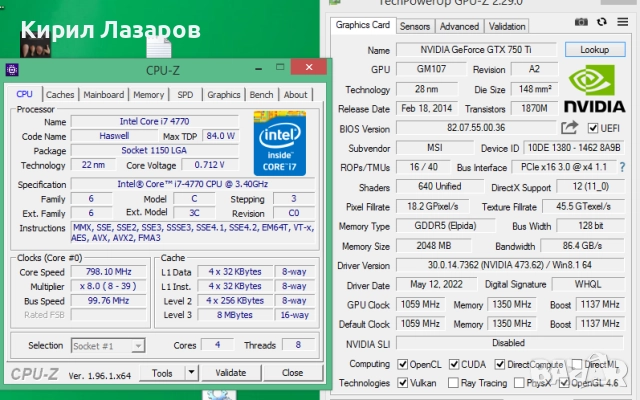Viewport: 640px width, 400px height.
Task: Click the CPU-Z Tools button
Action: click(x=162, y=373)
